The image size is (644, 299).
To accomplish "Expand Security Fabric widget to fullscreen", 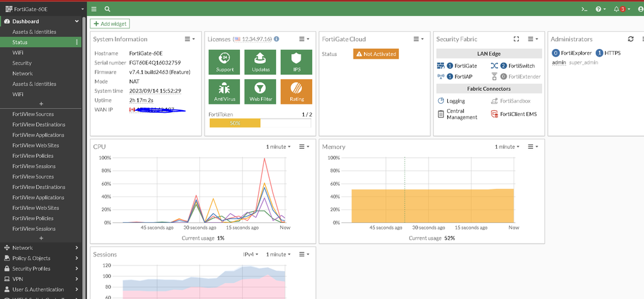I will click(516, 39).
